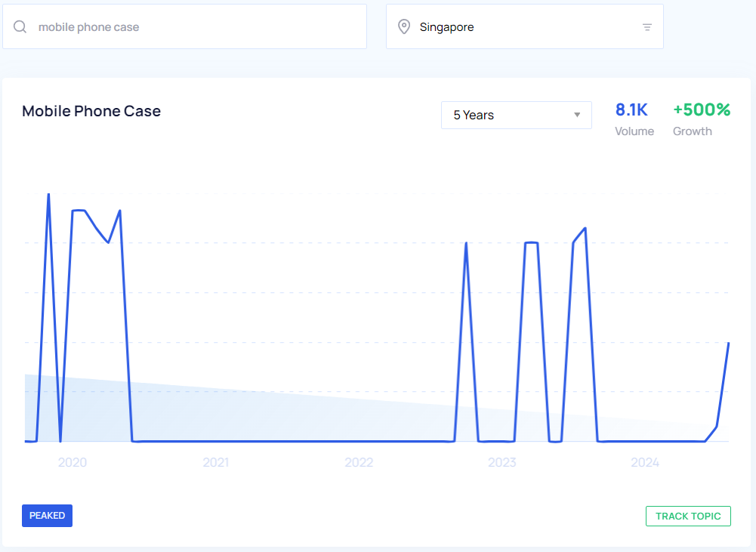This screenshot has height=552, width=756.
Task: Select the 2024 label on the timeline axis
Action: pyautogui.click(x=645, y=462)
